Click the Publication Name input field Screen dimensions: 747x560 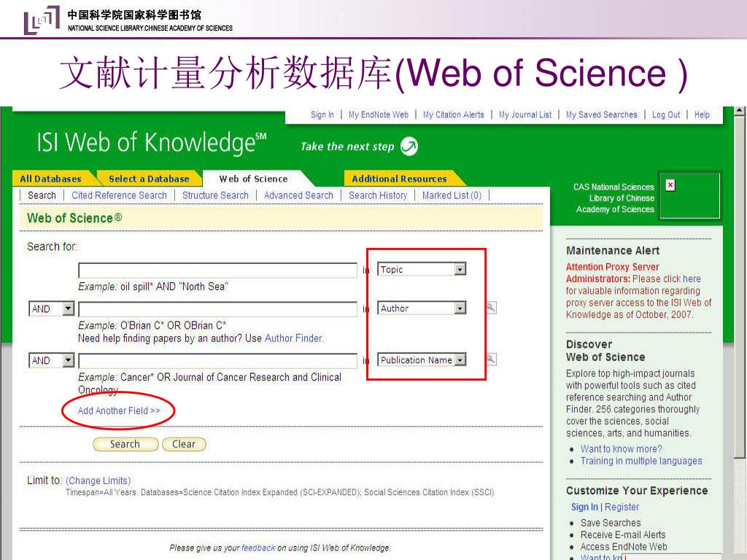[x=217, y=360]
